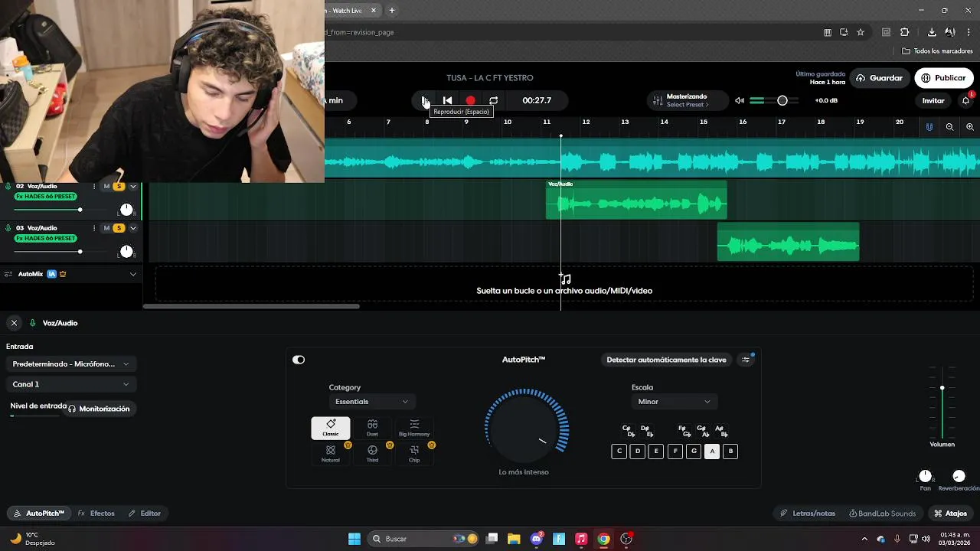This screenshot has width=980, height=551.
Task: Solo track 03 Voz/Audio
Action: [x=119, y=228]
